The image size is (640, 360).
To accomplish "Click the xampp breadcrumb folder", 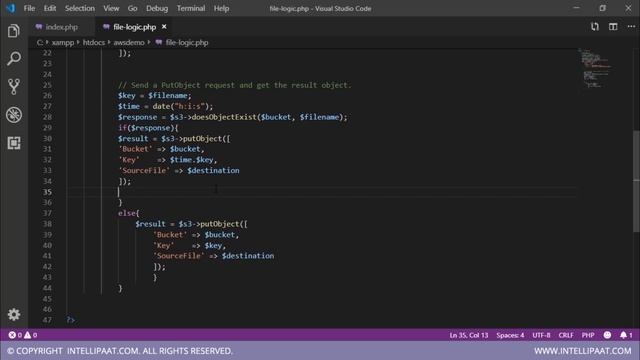I will 63,42.
